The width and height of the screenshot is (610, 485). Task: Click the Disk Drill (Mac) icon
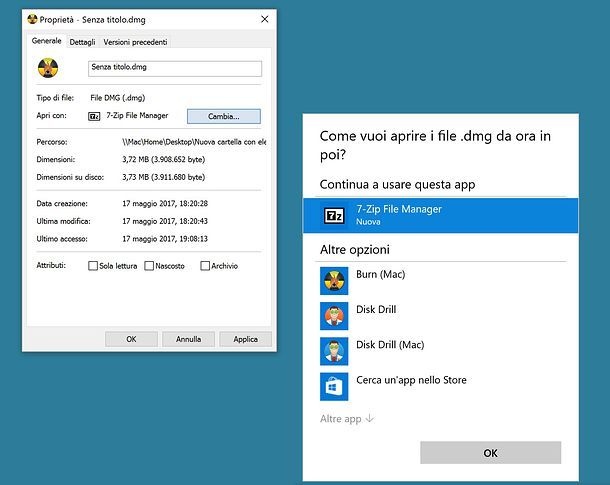(333, 351)
